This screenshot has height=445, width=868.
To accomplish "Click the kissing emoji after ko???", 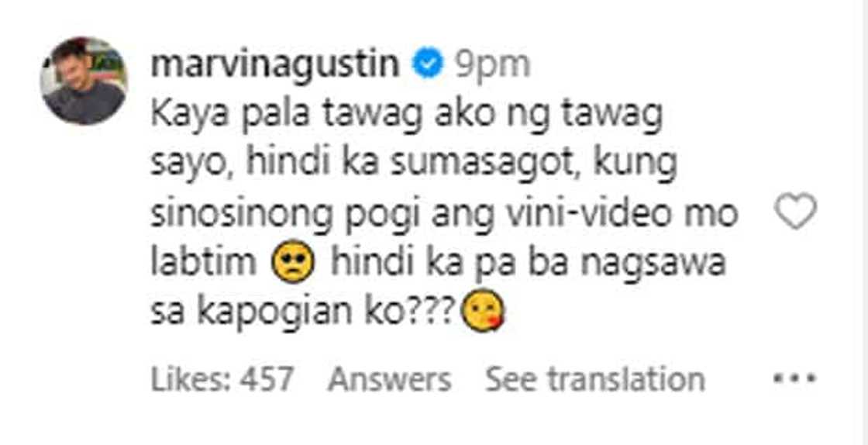I will (x=484, y=313).
